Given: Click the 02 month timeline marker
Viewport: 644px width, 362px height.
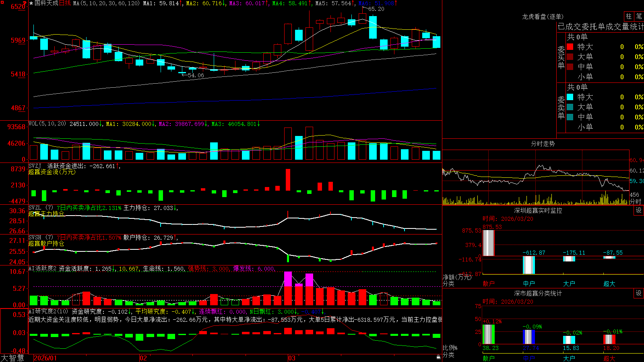Looking at the screenshot, I should click(143, 358).
